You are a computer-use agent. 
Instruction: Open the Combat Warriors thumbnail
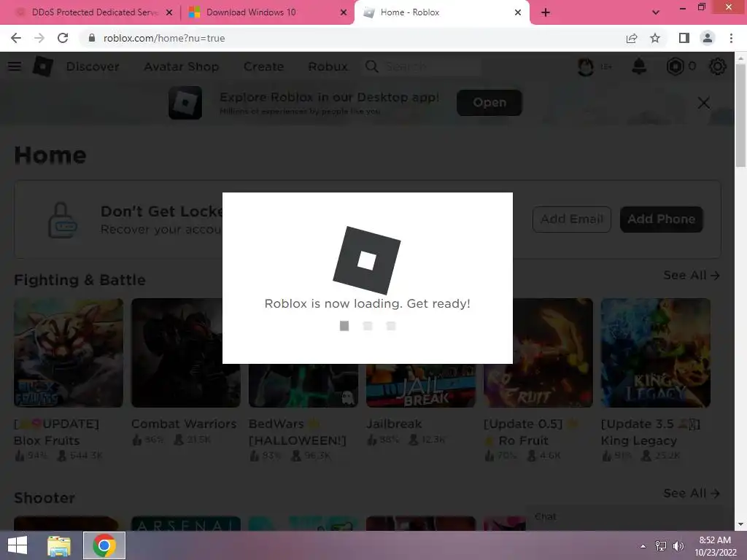pos(186,353)
